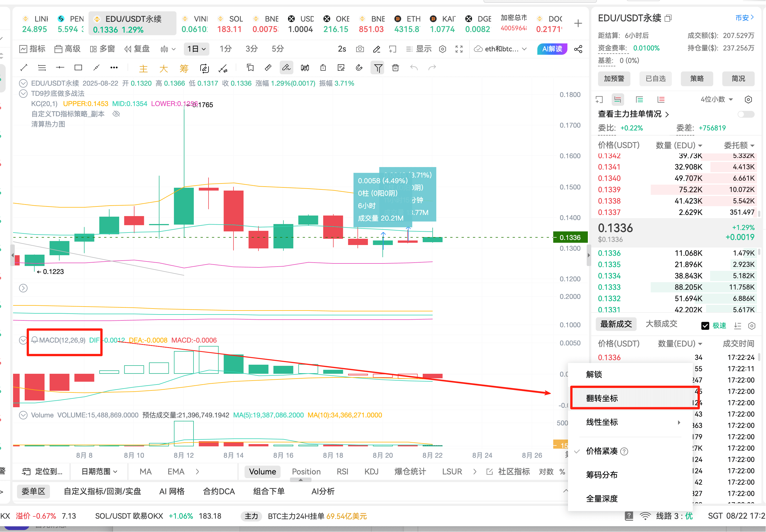766x532 pixels.
Task: Select the 5分 timeframe
Action: tap(277, 49)
